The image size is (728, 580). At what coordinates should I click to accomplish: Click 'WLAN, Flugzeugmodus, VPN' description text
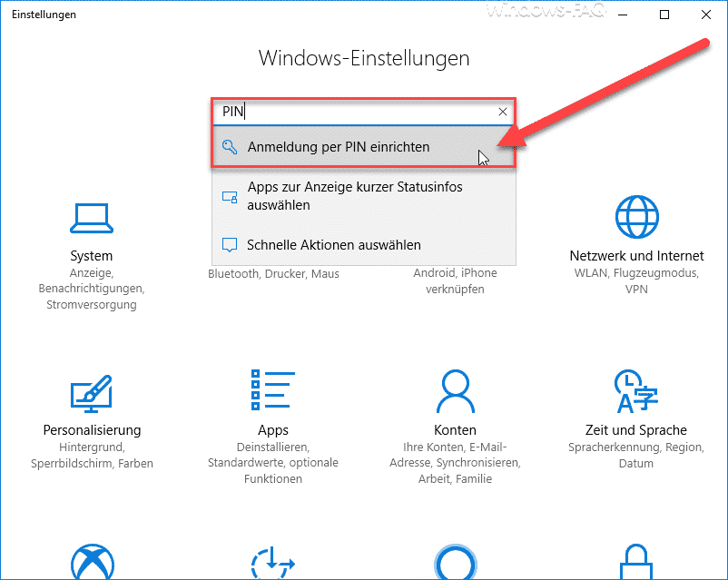(x=636, y=281)
